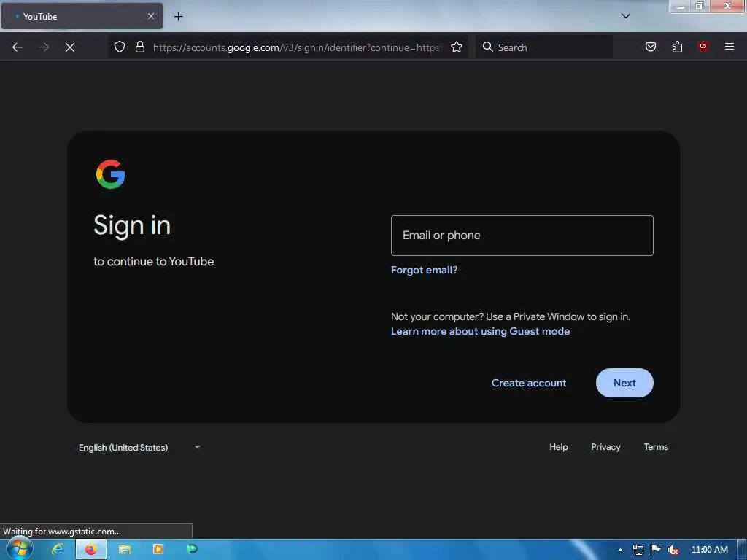Click the Google G logo
Viewport: 747px width, 560px height.
(111, 174)
